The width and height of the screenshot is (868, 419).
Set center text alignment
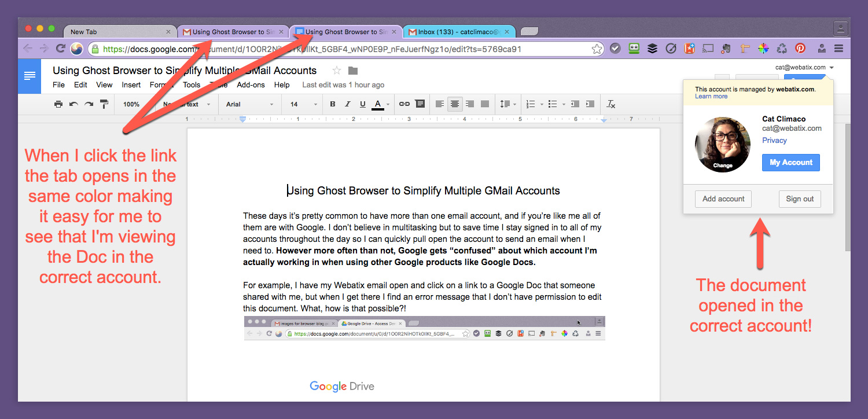[x=455, y=104]
